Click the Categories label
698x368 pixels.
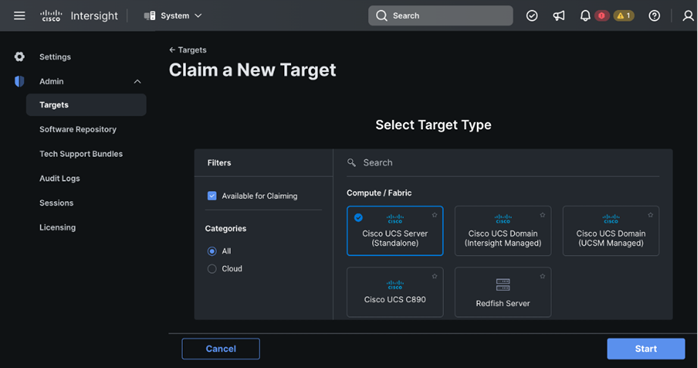226,228
